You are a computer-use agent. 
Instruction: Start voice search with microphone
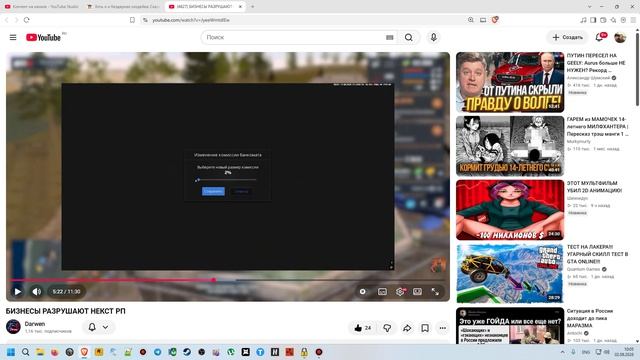tap(433, 37)
